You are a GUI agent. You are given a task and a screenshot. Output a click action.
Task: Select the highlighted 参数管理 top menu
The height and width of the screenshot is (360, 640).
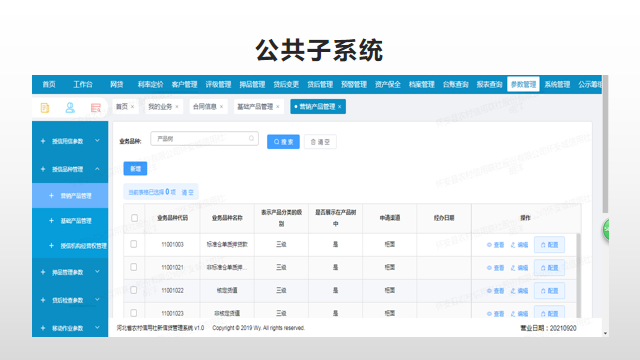(x=523, y=84)
